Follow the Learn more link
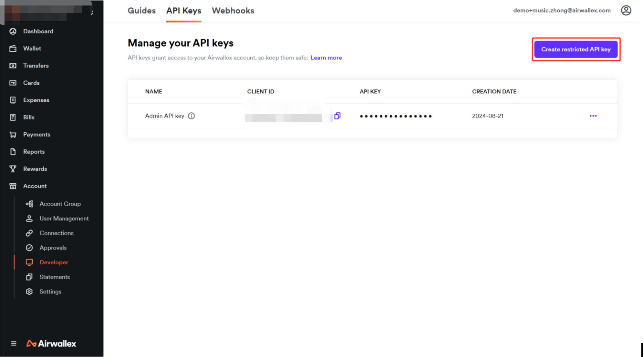The width and height of the screenshot is (644, 357). click(326, 58)
